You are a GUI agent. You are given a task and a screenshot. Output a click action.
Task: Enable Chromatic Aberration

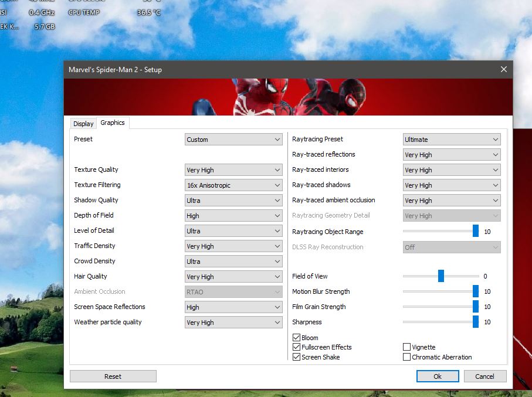click(x=406, y=357)
